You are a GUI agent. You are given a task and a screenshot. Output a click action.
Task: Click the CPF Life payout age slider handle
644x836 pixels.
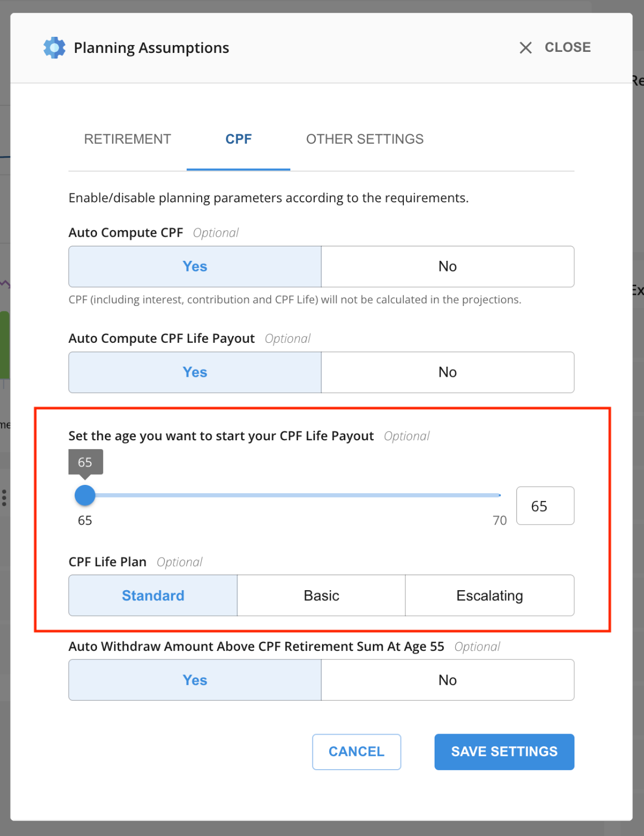[85, 495]
